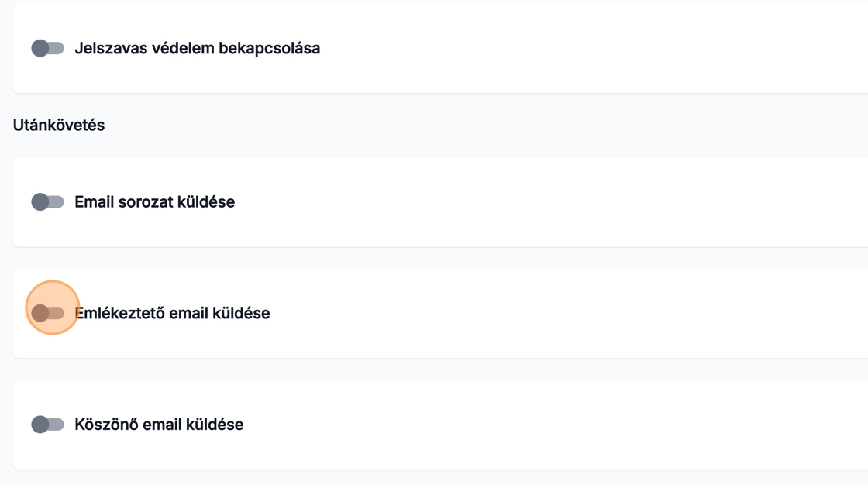Turn on the Email sorozat küldése switch
Image resolution: width=868 pixels, height=485 pixels.
tap(47, 202)
